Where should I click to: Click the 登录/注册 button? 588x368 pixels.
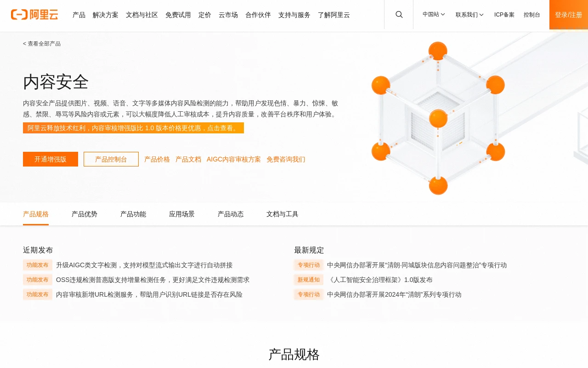[x=568, y=15]
